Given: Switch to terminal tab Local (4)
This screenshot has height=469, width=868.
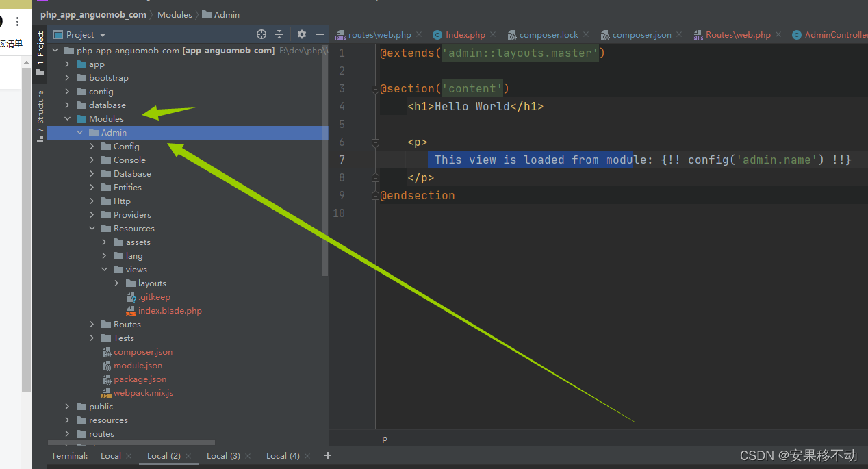Looking at the screenshot, I should click(x=283, y=456).
